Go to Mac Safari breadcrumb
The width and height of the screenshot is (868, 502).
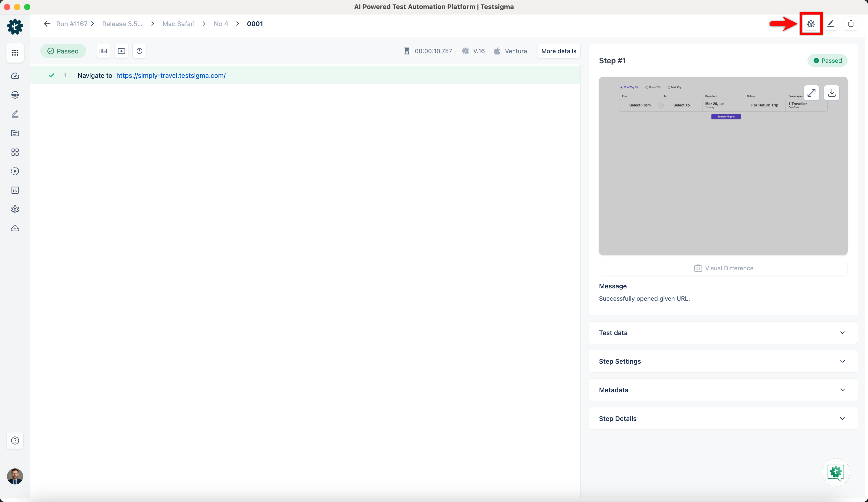[x=178, y=24]
